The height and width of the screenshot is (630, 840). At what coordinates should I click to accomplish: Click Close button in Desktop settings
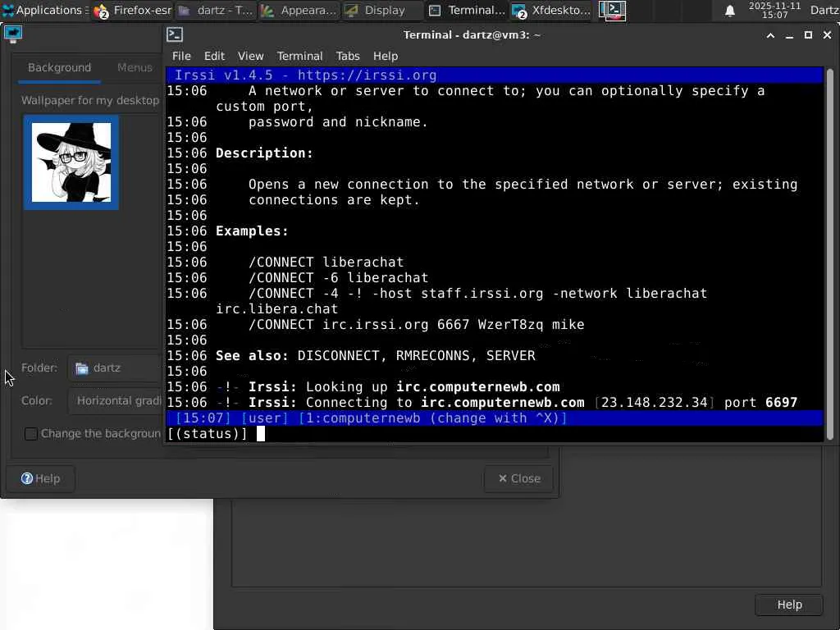pos(518,478)
